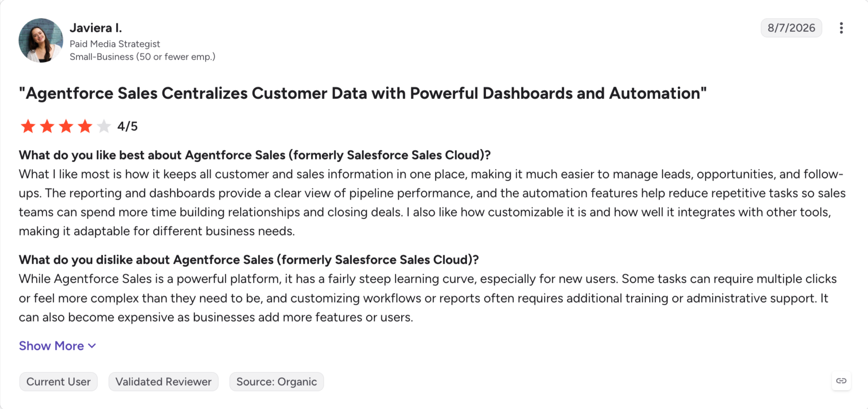The image size is (868, 409).
Task: Click the gray fifth rating star
Action: [104, 126]
